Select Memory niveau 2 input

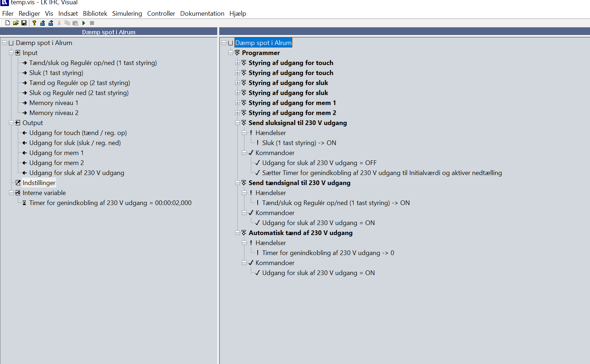tap(54, 113)
